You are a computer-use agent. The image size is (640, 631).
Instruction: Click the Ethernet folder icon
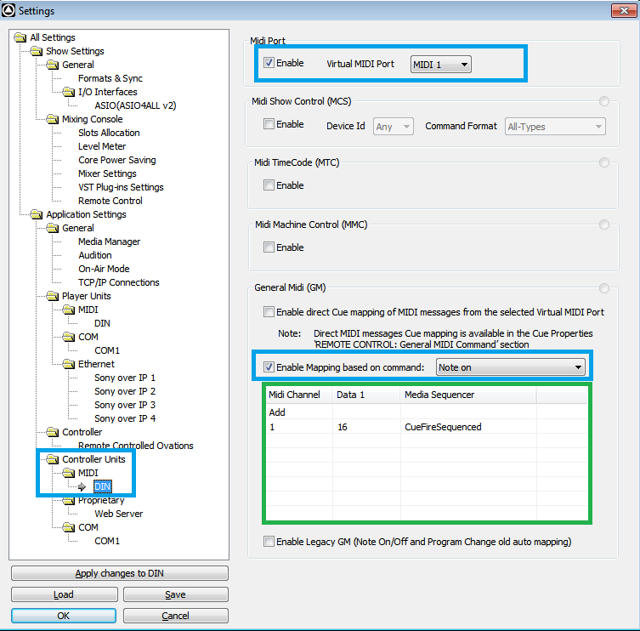click(x=69, y=364)
